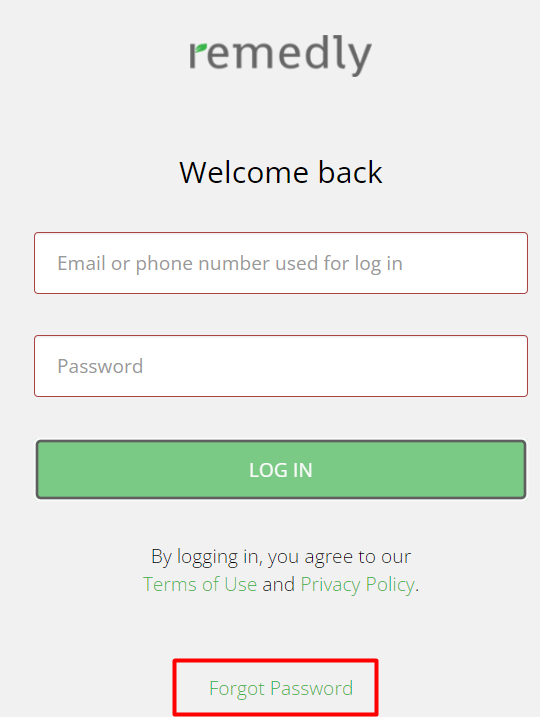
Task: Start password recovery via Forgot Password
Action: pos(281,688)
